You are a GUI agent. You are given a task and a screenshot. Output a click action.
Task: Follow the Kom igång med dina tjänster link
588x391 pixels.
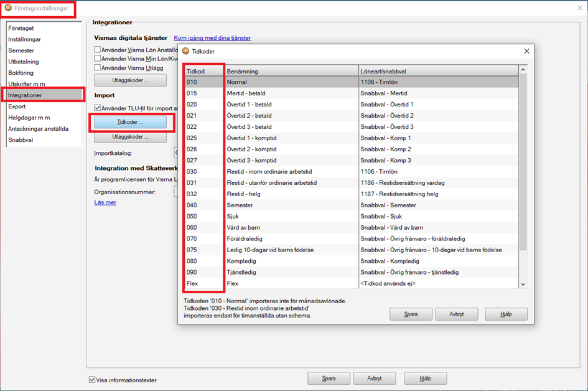(212, 38)
